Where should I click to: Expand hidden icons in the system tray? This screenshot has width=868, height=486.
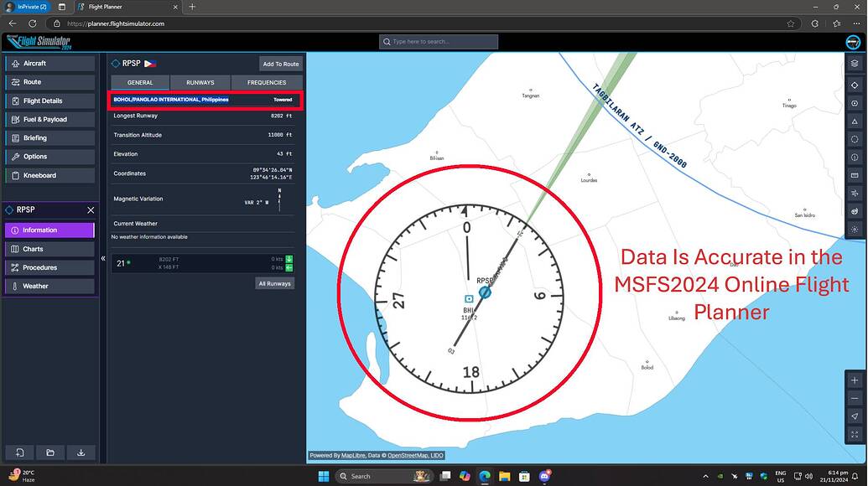coord(705,476)
